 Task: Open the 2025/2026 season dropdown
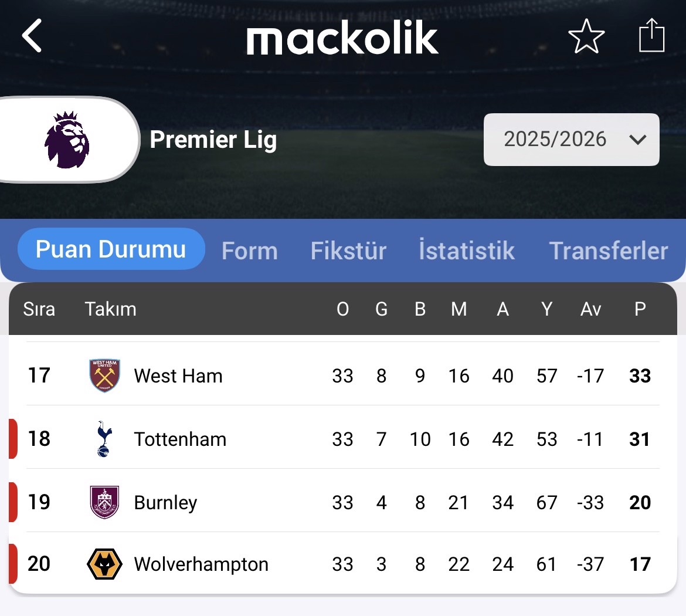pos(555,140)
